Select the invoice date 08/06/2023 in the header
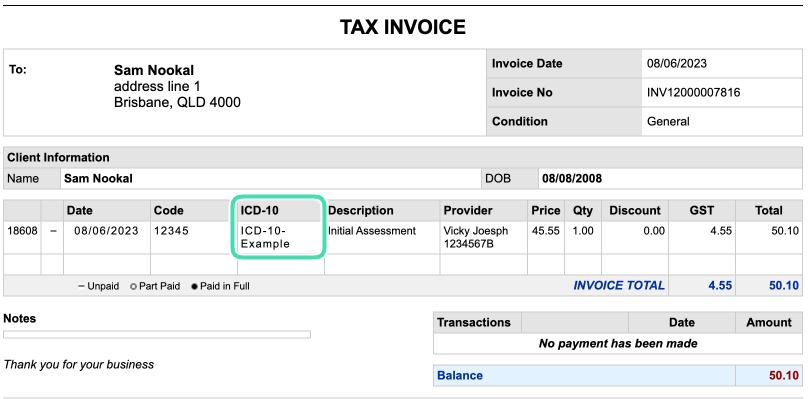Viewport: 808px width, 399px height. (x=677, y=64)
